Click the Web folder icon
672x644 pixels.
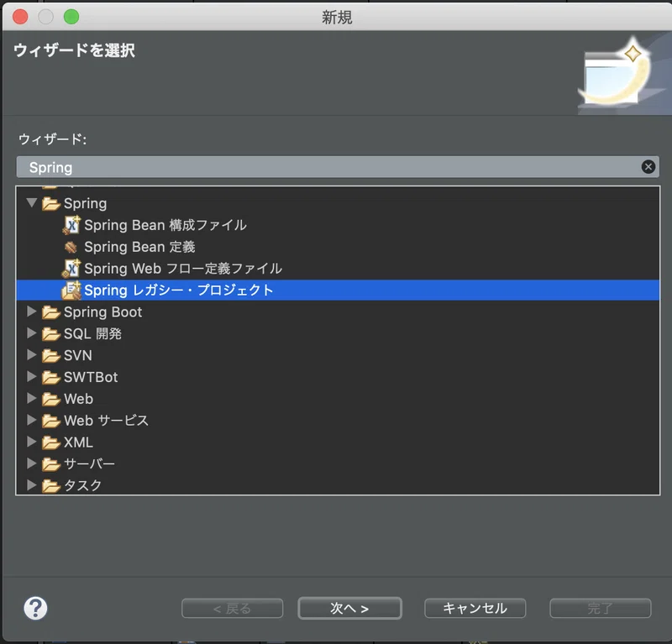tap(51, 400)
